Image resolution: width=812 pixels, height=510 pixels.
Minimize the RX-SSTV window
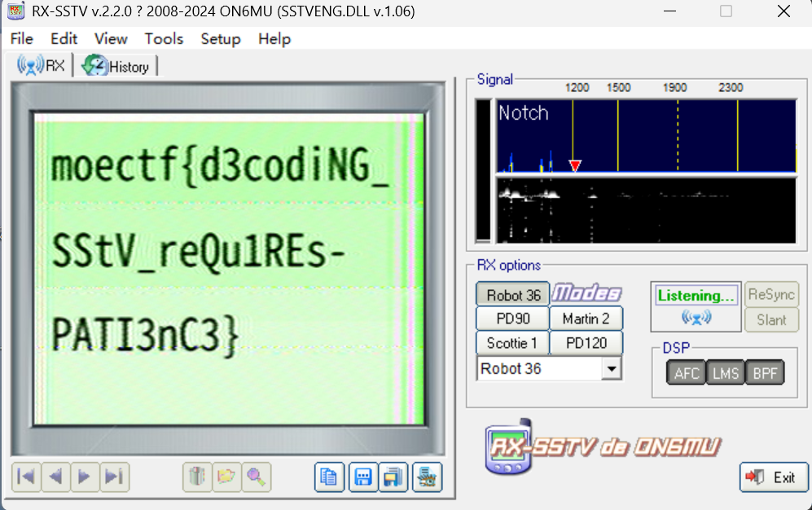tap(669, 11)
